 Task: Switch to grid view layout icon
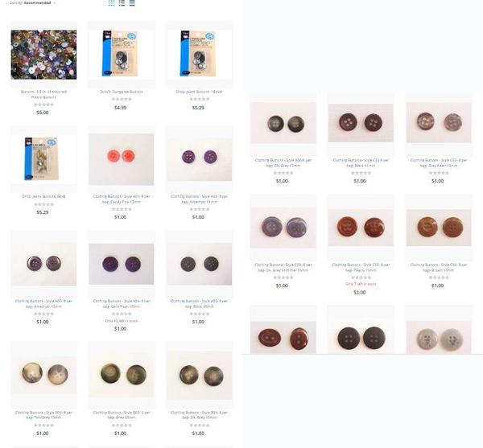112,3
